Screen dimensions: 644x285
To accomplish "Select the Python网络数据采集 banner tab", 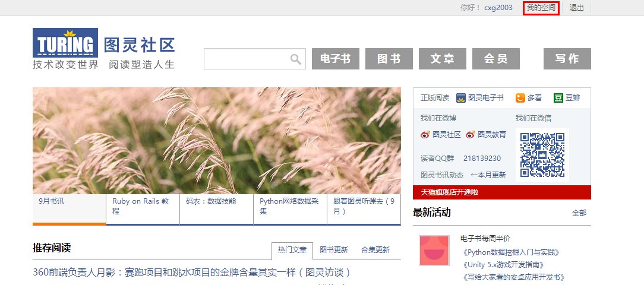I will [x=290, y=210].
